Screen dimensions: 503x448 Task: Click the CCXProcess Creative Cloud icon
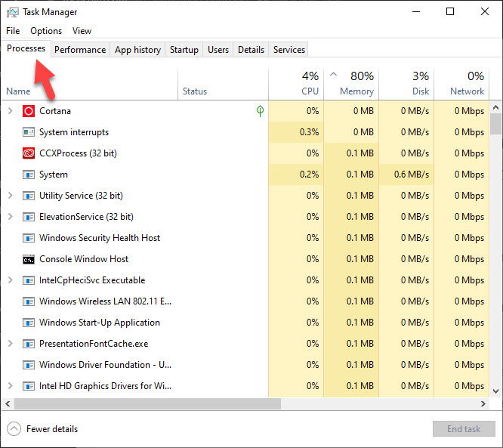(x=29, y=153)
